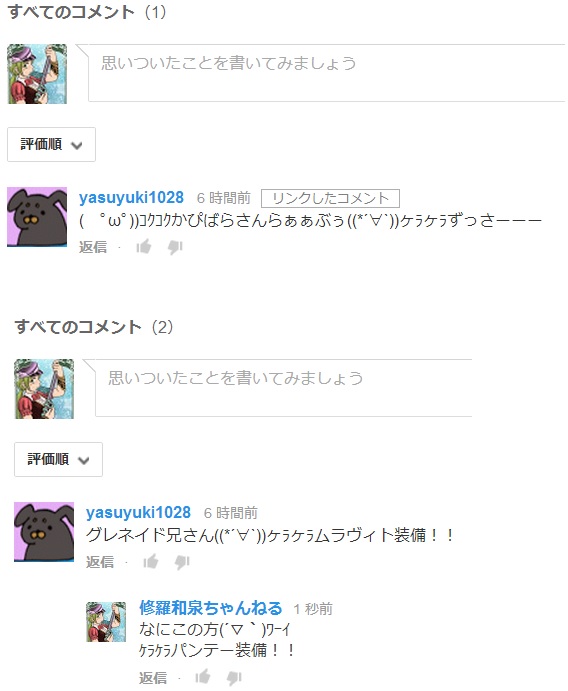Click 返信 under the kapibara comment
The width and height of the screenshot is (568, 691).
click(93, 247)
